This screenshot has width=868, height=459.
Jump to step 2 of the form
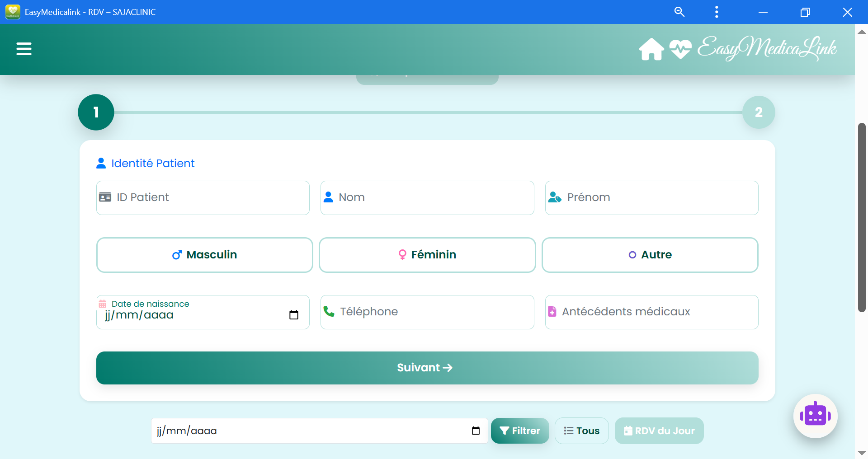coord(758,112)
